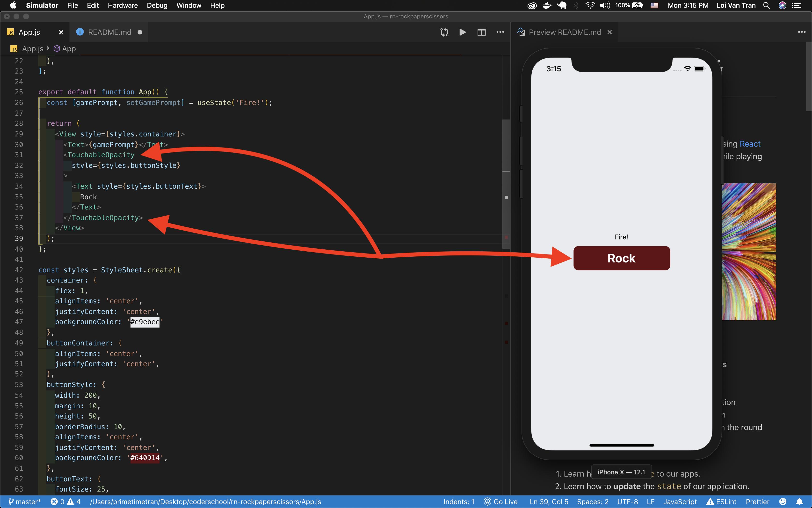
Task: Click the Fire! text in the simulator
Action: pos(621,237)
